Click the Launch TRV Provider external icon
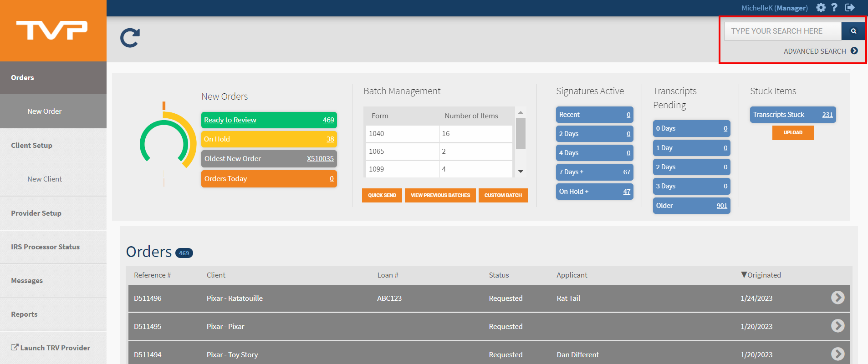868x364 pixels. pyautogui.click(x=15, y=347)
